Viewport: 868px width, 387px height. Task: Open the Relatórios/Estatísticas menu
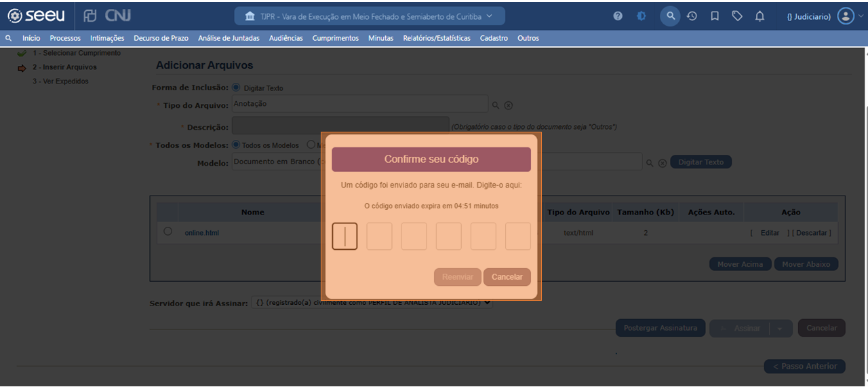[x=437, y=39]
